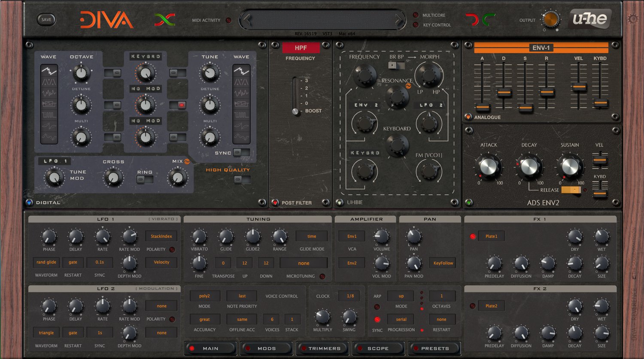644x359 pixels.
Task: Open the glide mode dropdown showing time
Action: pos(312,236)
